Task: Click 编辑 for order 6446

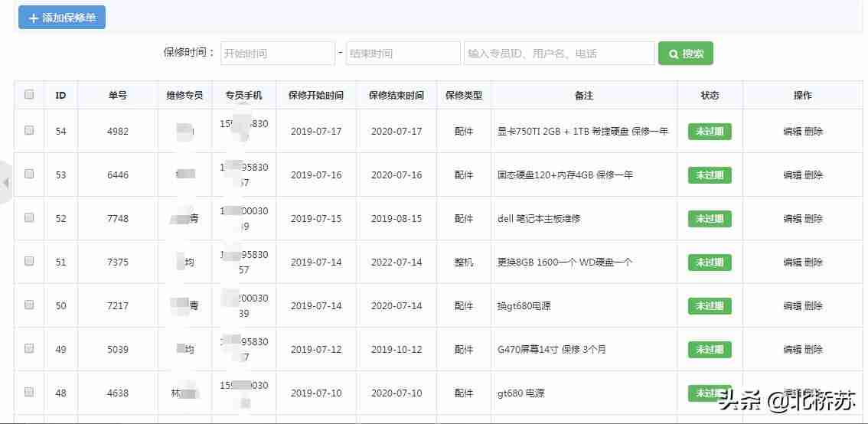Action: pyautogui.click(x=793, y=175)
